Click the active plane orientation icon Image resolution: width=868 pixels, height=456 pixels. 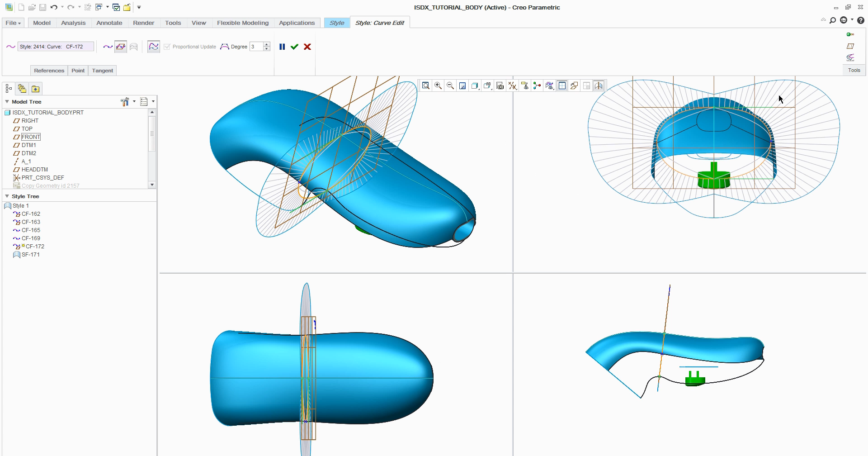(x=574, y=85)
